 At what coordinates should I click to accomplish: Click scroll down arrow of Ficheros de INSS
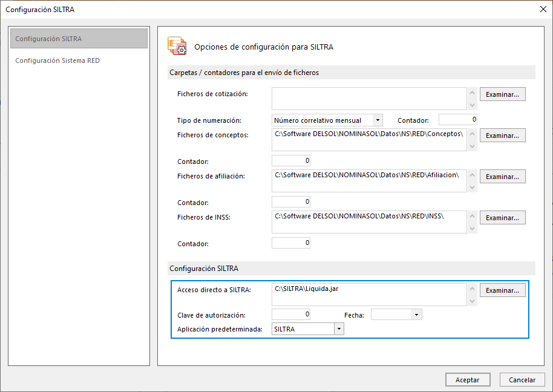[473, 229]
